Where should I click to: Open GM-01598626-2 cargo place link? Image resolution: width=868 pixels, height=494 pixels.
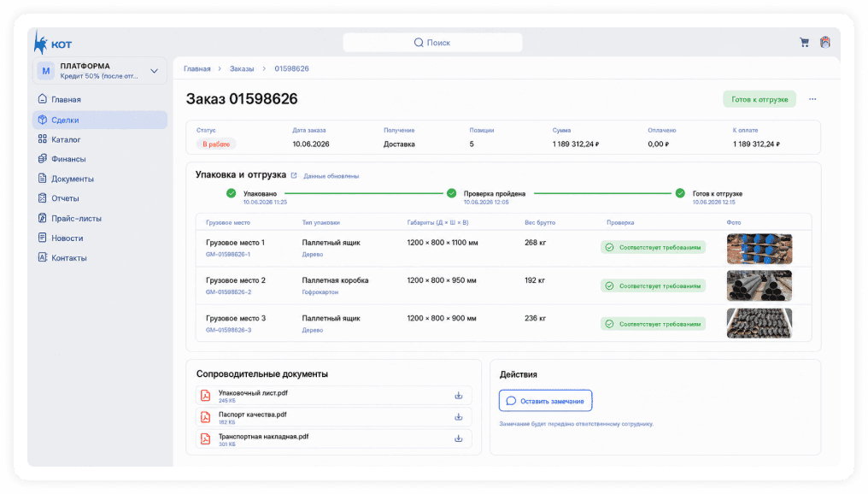(228, 291)
